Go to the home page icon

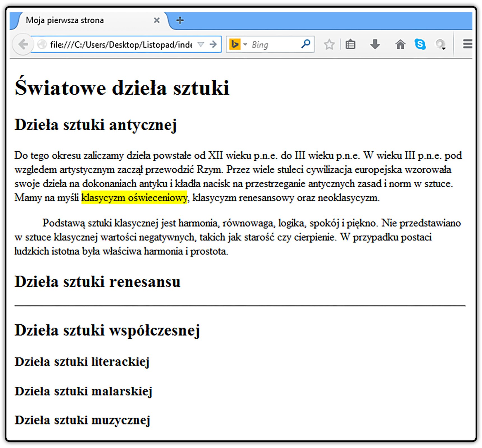tap(400, 44)
